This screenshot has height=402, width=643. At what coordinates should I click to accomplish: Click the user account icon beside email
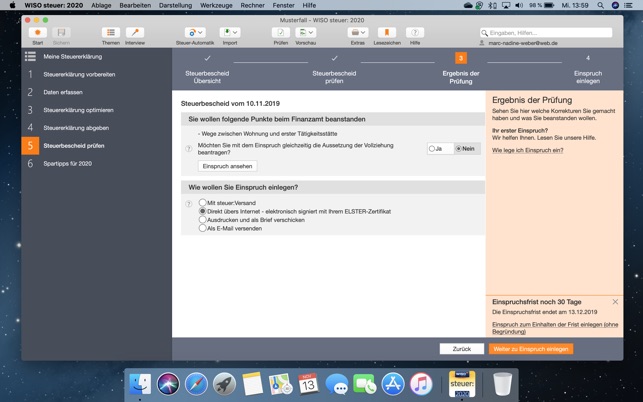point(482,43)
